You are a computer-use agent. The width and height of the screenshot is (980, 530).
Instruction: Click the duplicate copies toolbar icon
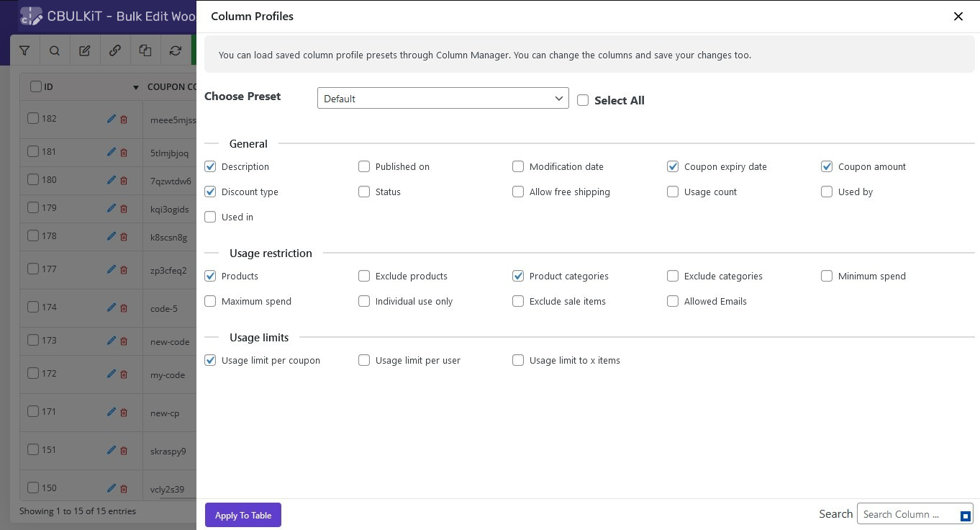tap(145, 50)
